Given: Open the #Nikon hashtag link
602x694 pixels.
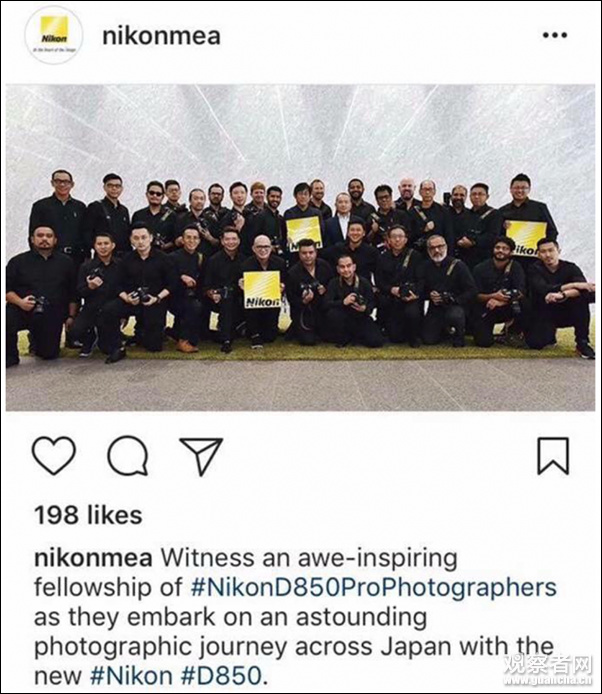Looking at the screenshot, I should pyautogui.click(x=131, y=676).
